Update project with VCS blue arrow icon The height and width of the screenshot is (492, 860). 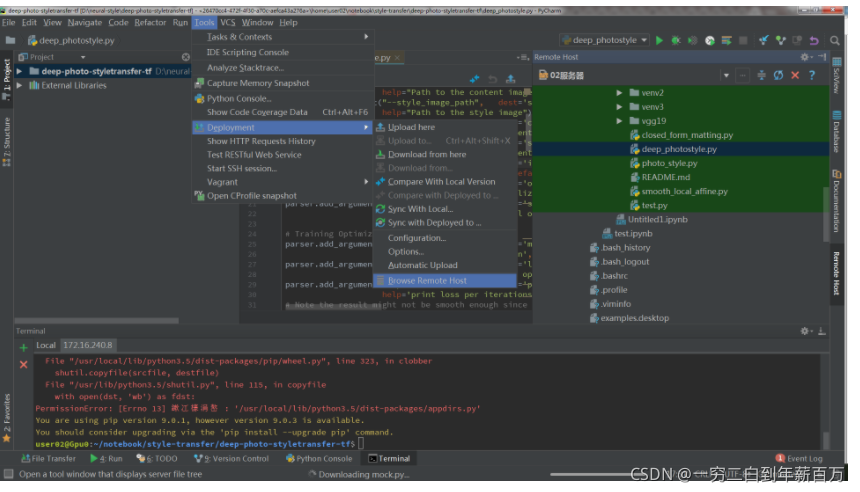(x=763, y=40)
